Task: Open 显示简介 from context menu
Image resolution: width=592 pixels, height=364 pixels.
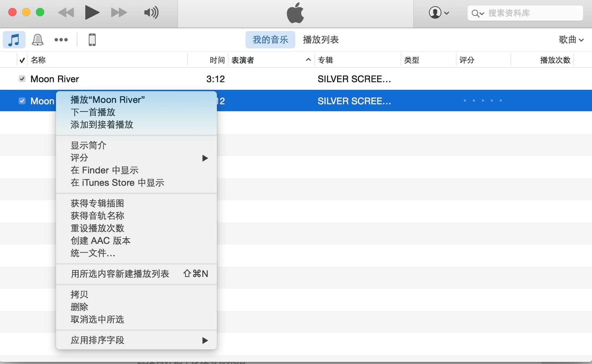Action: [136, 145]
